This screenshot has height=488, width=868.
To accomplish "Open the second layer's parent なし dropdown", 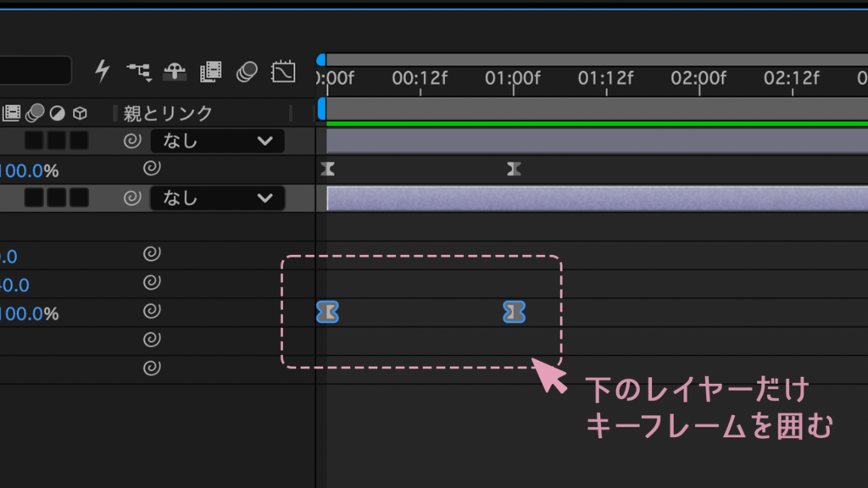I will (x=218, y=198).
